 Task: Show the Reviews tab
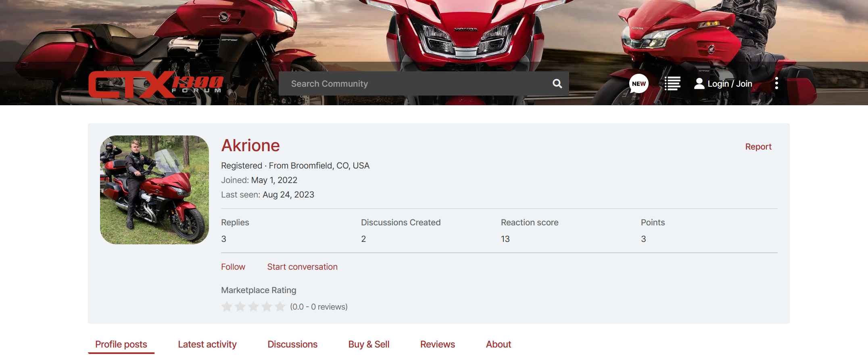pyautogui.click(x=437, y=344)
